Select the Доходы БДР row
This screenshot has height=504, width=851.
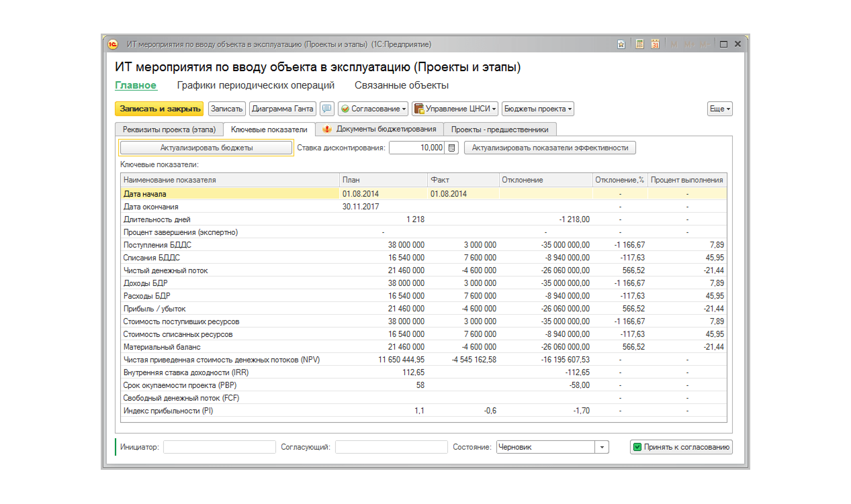pos(424,283)
